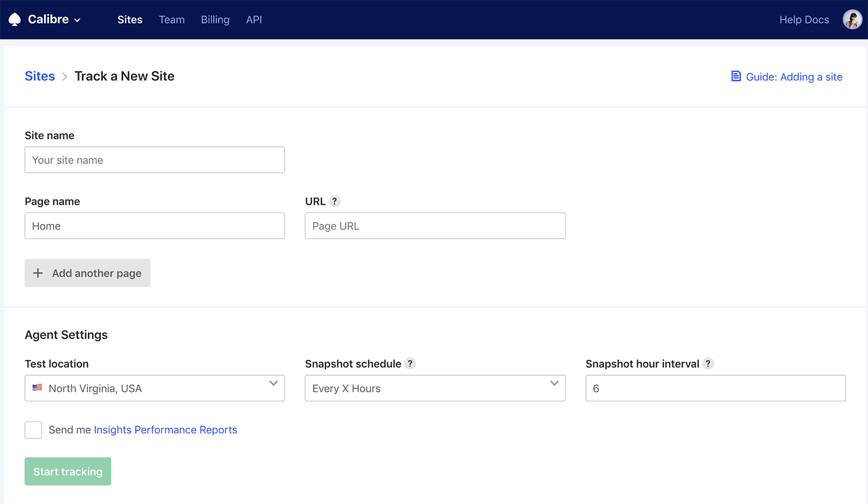Click the Snapshot hour interval help icon
The image size is (868, 504).
tap(709, 363)
